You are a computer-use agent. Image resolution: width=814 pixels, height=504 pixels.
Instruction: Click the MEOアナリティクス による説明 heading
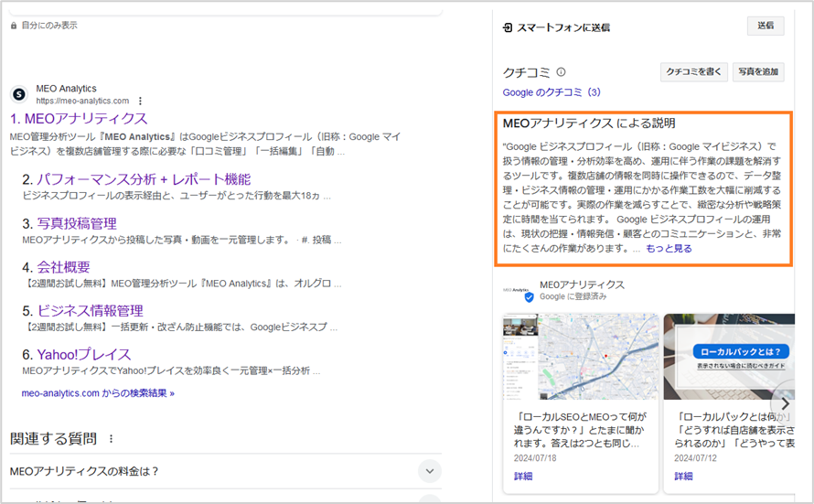[x=589, y=123]
